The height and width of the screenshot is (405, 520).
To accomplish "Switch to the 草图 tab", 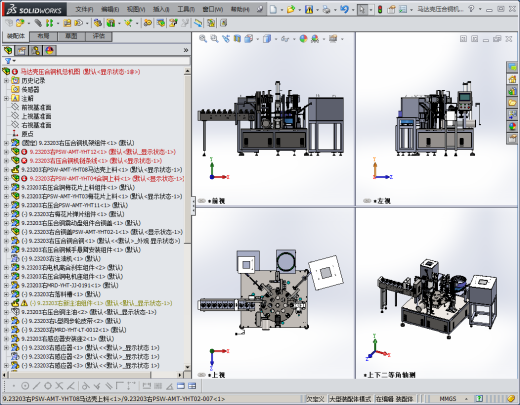I will (x=71, y=36).
